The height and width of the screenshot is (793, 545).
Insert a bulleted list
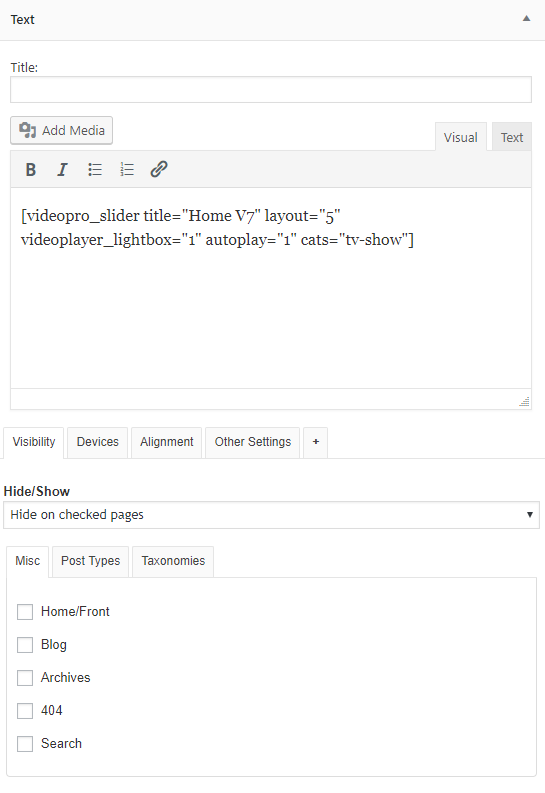tap(95, 169)
